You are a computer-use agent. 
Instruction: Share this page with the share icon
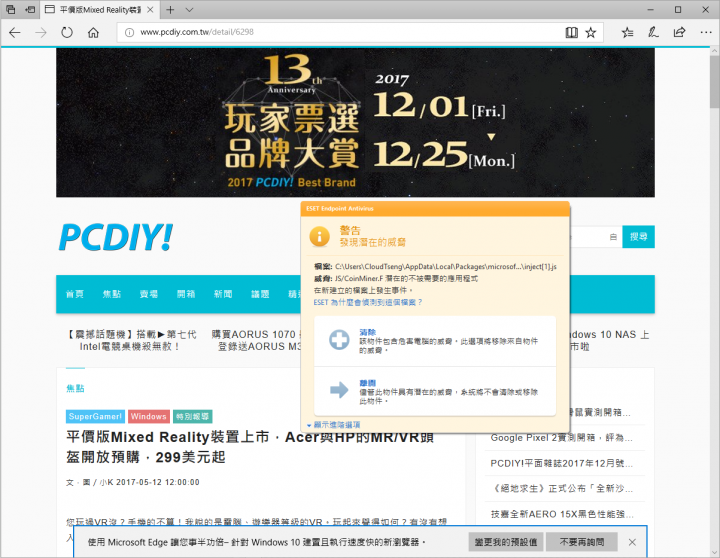pyautogui.click(x=679, y=32)
